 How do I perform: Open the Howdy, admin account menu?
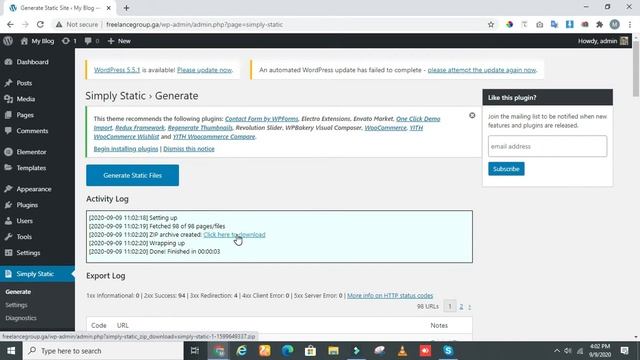pos(603,41)
